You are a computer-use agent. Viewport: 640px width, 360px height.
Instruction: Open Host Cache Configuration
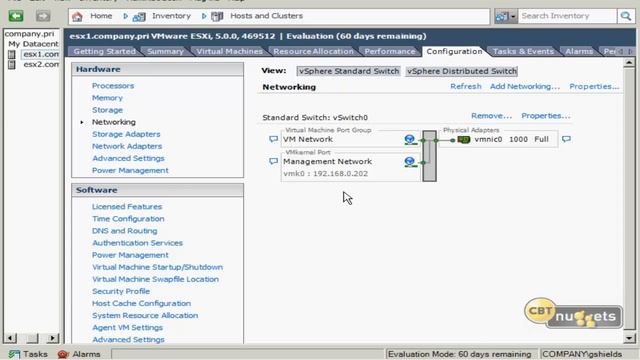click(142, 304)
